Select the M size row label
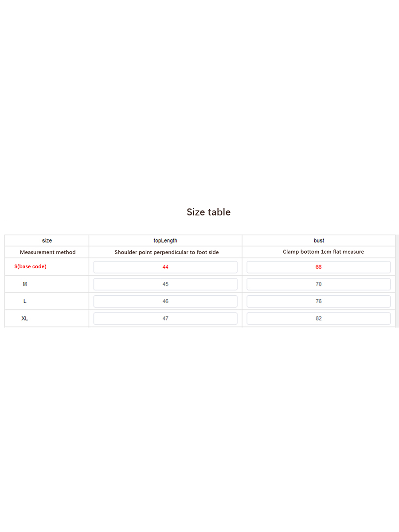Screen dimensions: 399x532 [25, 284]
